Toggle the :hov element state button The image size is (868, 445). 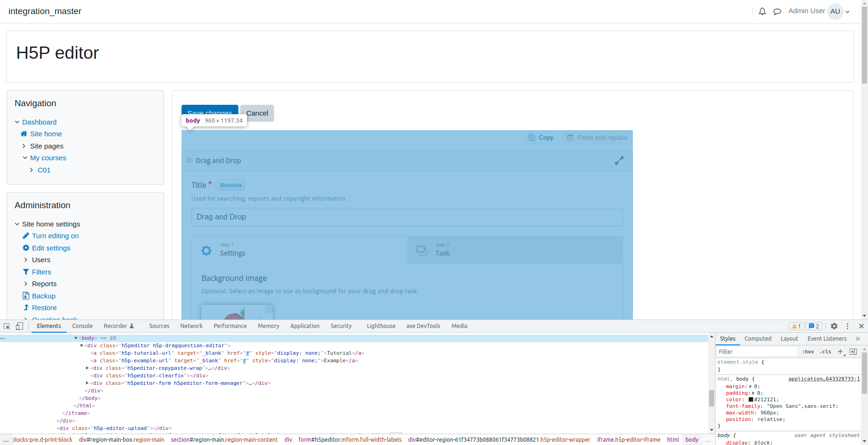[x=808, y=351]
